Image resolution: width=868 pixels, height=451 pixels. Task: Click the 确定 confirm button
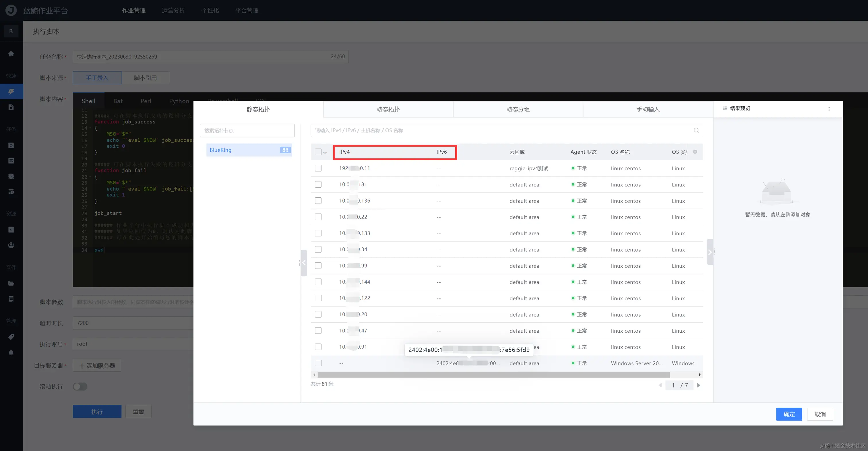789,414
